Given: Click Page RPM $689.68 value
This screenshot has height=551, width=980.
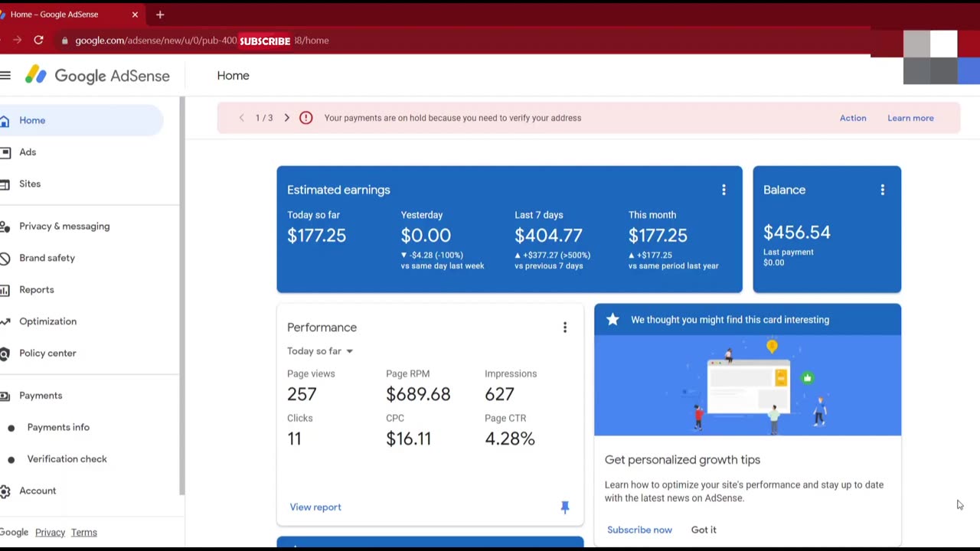Looking at the screenshot, I should coord(418,394).
